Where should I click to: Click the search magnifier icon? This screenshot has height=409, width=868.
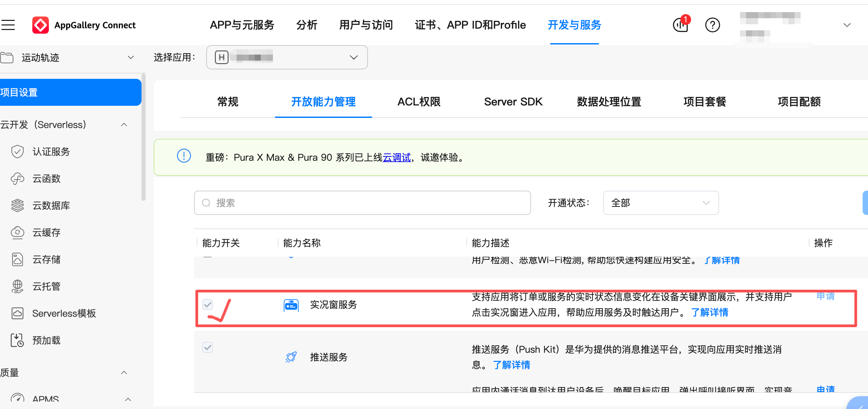coord(206,203)
